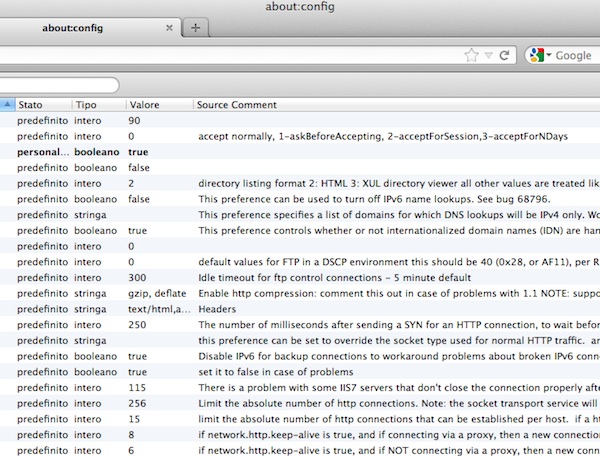
Task: Click the 'text/html,a...' value cell
Action: [159, 309]
